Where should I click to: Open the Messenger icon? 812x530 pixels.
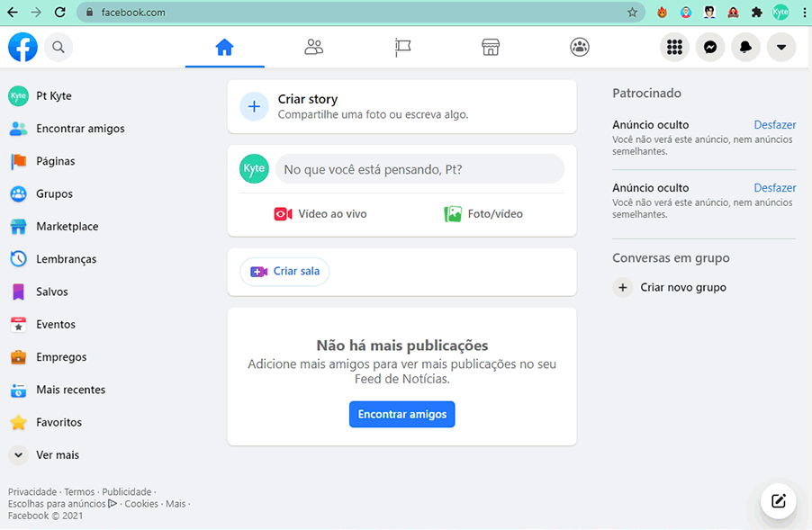(x=710, y=47)
